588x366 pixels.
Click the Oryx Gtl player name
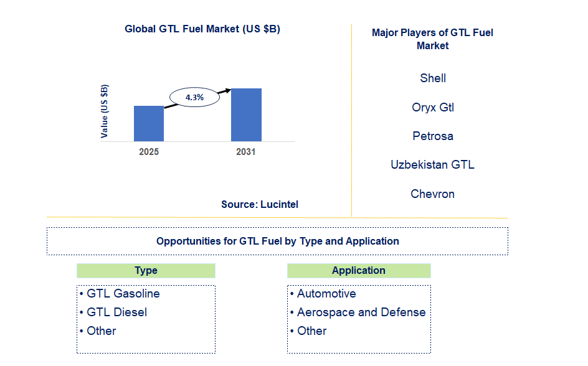(x=433, y=108)
